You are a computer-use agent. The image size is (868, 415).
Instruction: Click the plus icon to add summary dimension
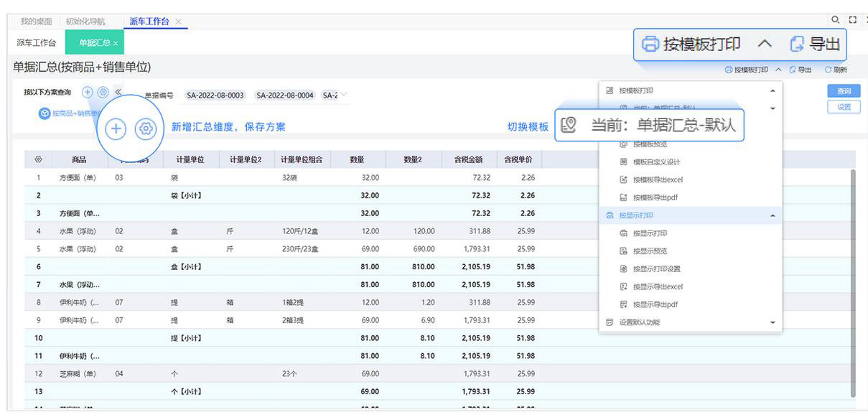[88, 92]
